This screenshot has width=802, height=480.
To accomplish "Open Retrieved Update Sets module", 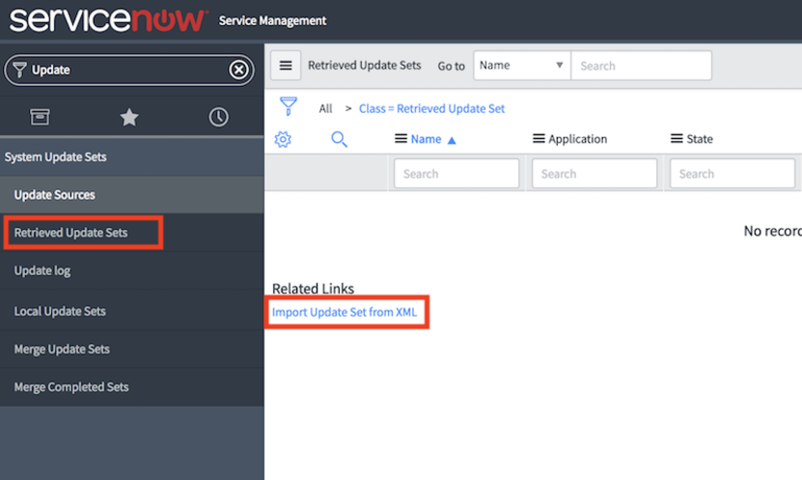I will [x=132, y=232].
